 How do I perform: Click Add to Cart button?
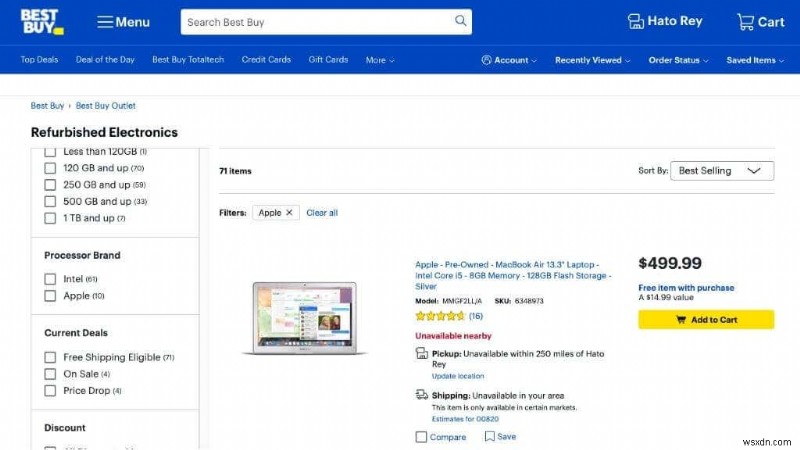[x=706, y=320]
